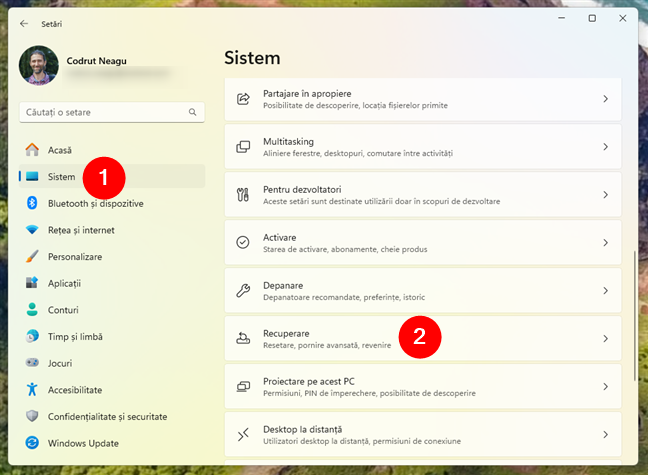Open Windows Update page
648x475 pixels.
coord(112,443)
